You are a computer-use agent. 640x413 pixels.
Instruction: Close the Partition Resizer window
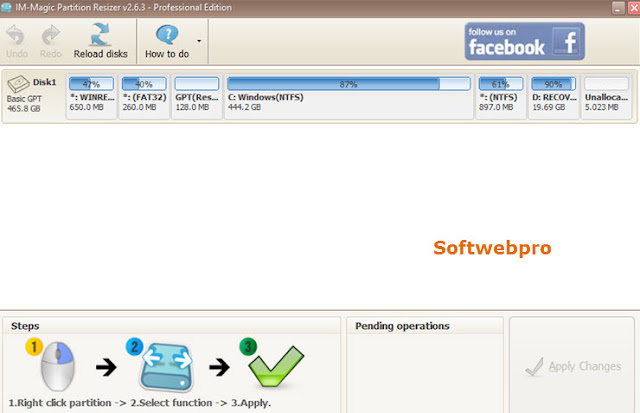coord(634,8)
